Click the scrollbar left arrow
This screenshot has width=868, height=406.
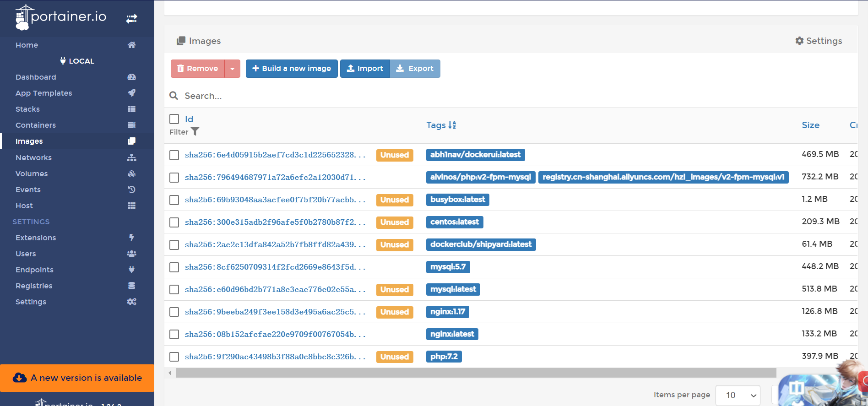pos(170,373)
